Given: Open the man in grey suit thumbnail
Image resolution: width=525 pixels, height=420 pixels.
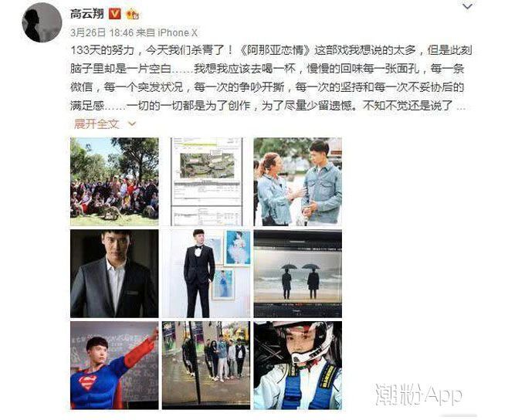Looking at the screenshot, I should 114,273.
